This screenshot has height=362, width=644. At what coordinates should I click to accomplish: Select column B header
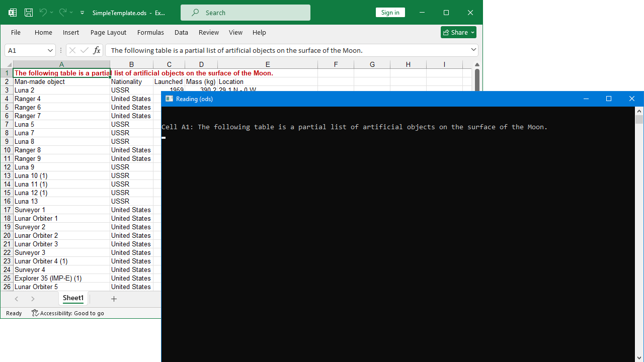[x=131, y=64]
